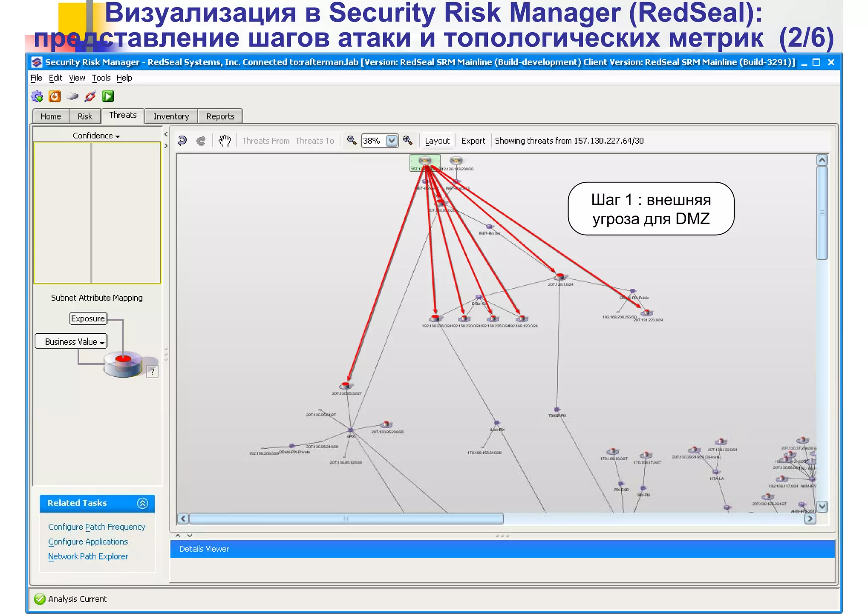Click the red-blue disconnect link icon

click(90, 97)
